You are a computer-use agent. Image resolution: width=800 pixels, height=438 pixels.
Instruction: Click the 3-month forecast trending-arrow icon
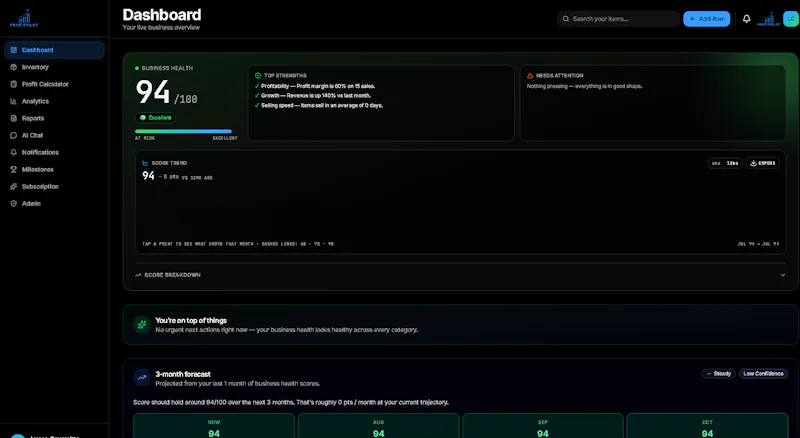142,378
